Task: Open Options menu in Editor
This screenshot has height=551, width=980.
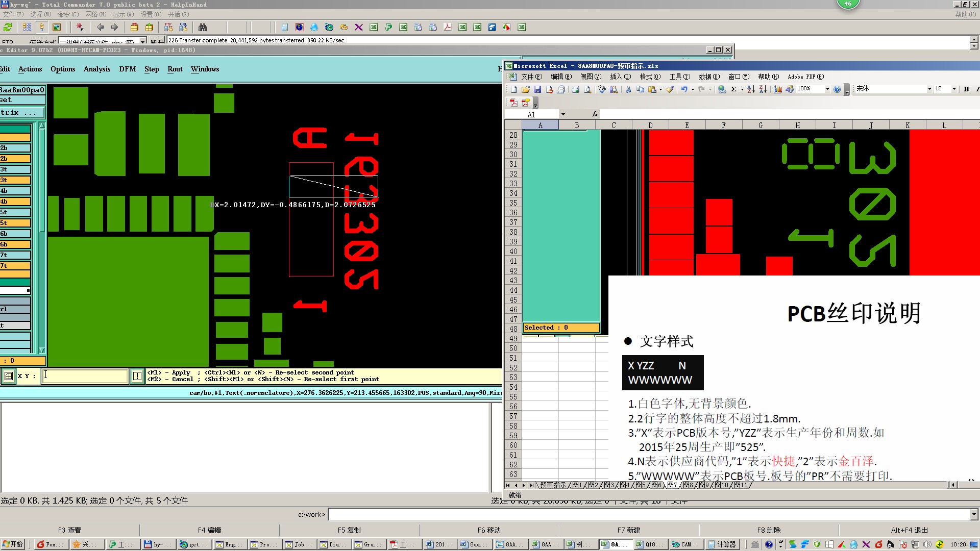Action: (x=63, y=69)
